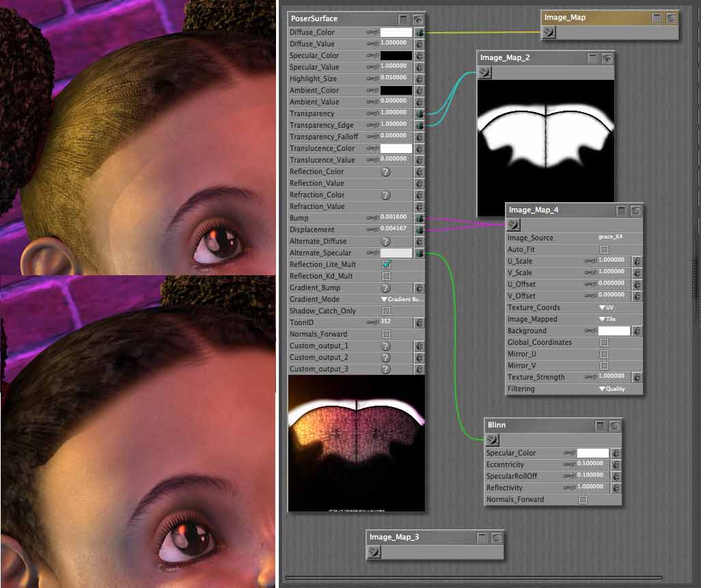Check the Mirror_U checkbox
Viewport: 701px width, 588px height.
(x=605, y=354)
